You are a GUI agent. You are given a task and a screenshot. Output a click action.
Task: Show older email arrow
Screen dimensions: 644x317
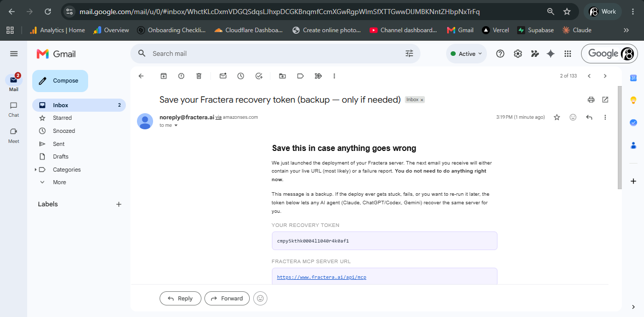[x=605, y=76]
